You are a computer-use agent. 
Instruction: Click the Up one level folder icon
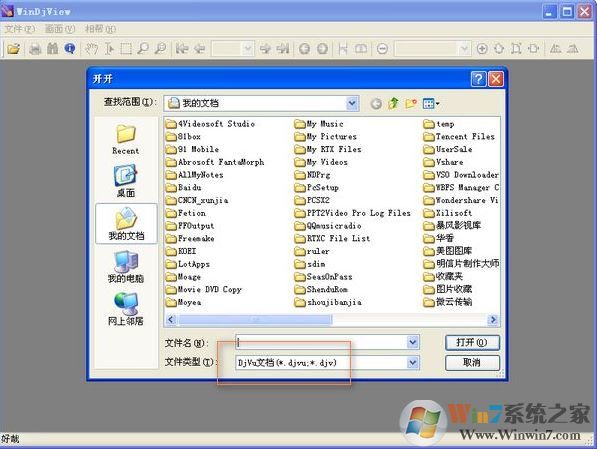pos(393,103)
